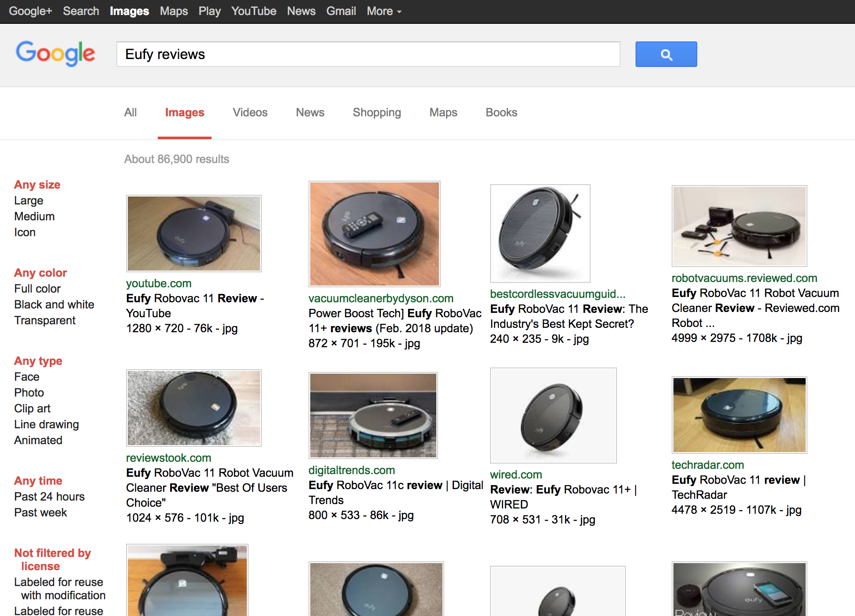Image resolution: width=855 pixels, height=616 pixels.
Task: Filter by Past 24 hours
Action: pos(49,497)
